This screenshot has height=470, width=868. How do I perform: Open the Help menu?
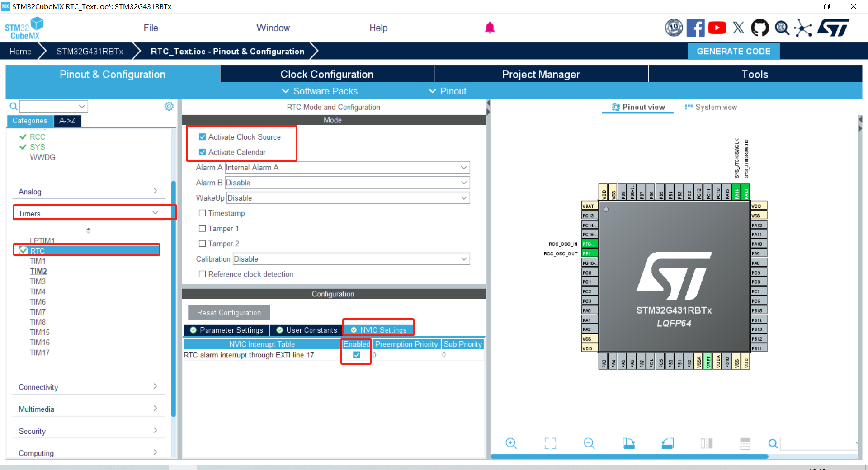pos(378,28)
